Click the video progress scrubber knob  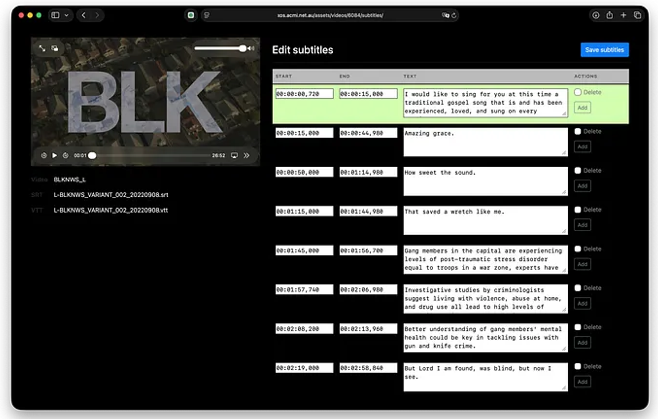click(x=92, y=155)
